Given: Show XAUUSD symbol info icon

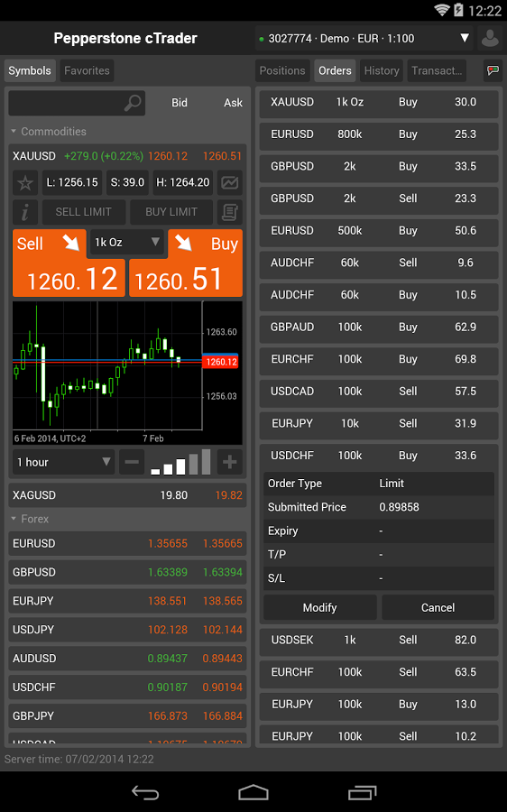Looking at the screenshot, I should pyautogui.click(x=25, y=212).
